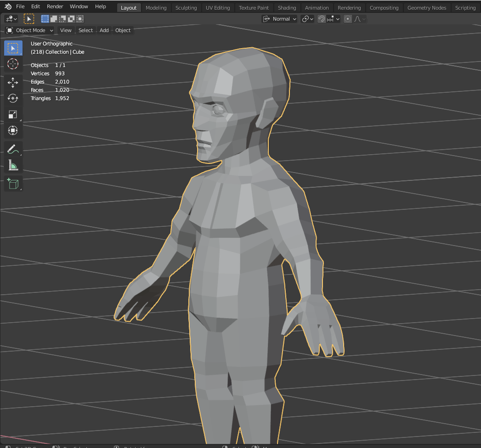Image resolution: width=481 pixels, height=448 pixels.
Task: Toggle the snapping magnet button
Action: pyautogui.click(x=322, y=19)
